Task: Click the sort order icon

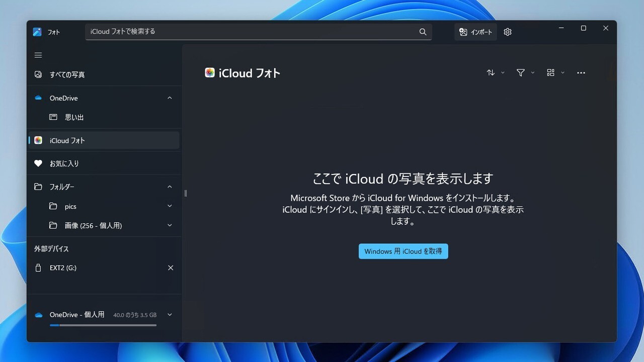Action: (491, 72)
